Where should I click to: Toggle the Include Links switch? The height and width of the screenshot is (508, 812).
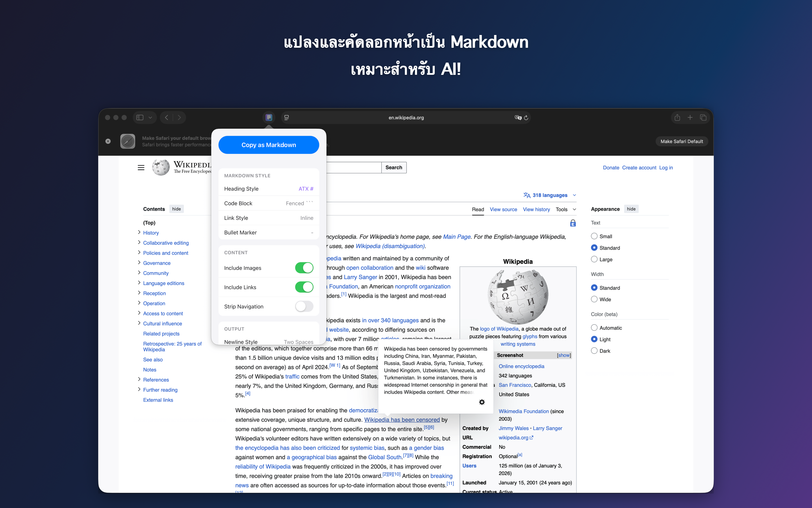pos(304,287)
